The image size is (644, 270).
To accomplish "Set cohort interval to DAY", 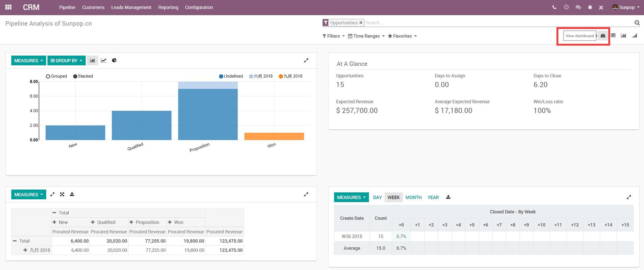I will 377,197.
